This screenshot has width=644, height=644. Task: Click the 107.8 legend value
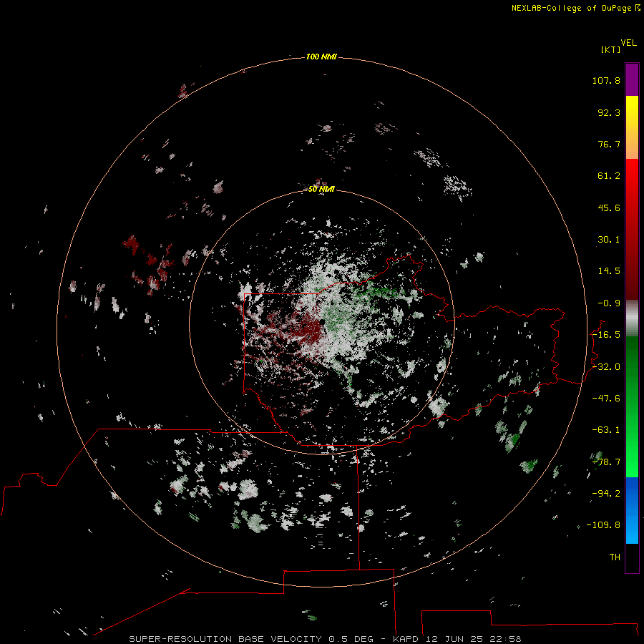[606, 80]
